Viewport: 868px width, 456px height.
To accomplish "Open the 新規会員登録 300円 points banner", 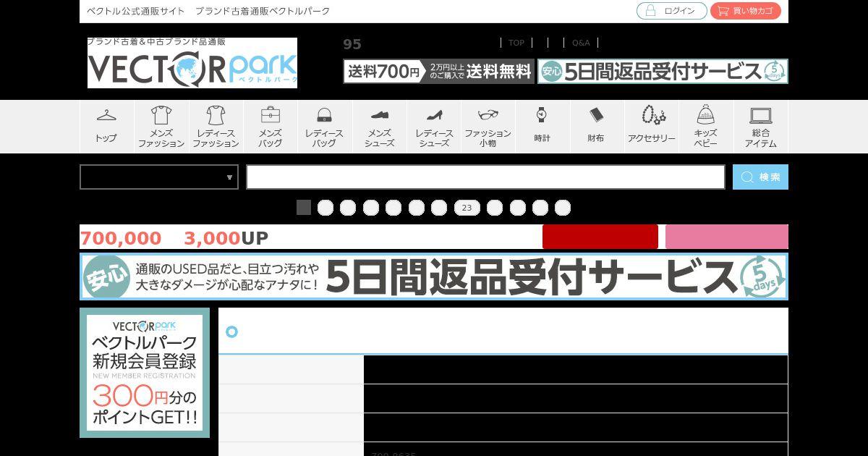I will 145,373.
